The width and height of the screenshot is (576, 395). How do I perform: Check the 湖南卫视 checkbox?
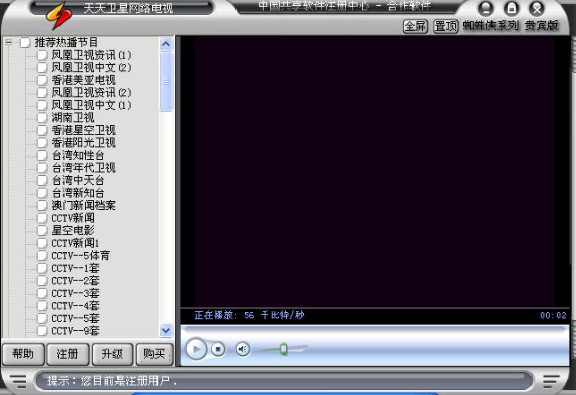[42, 118]
